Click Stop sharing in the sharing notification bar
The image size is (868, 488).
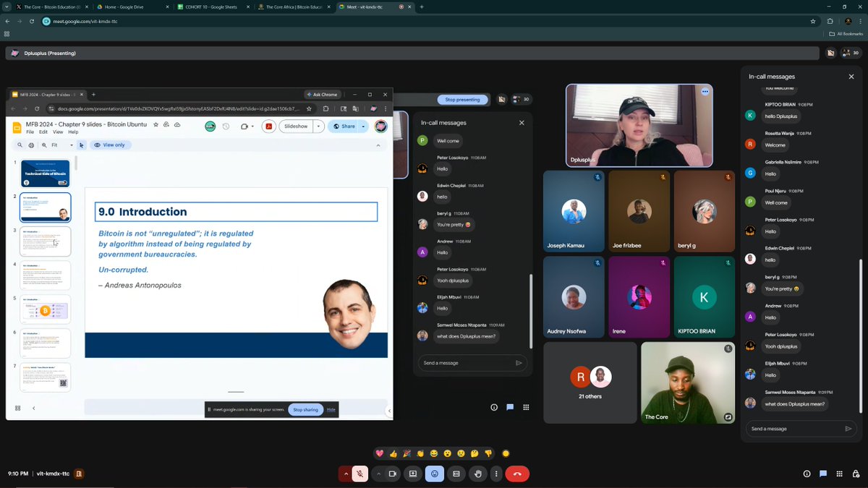pos(305,409)
